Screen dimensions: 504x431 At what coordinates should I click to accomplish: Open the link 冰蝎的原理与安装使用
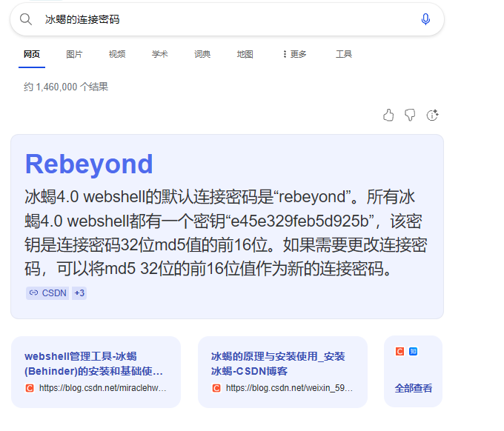pyautogui.click(x=278, y=364)
